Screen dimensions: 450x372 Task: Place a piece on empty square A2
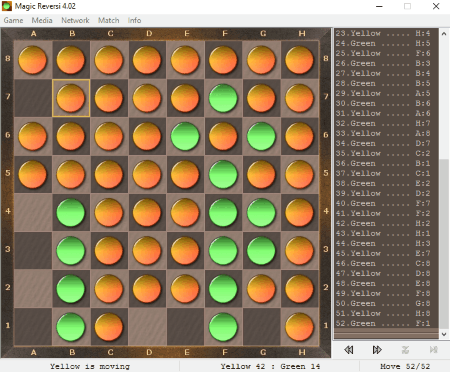coord(33,288)
